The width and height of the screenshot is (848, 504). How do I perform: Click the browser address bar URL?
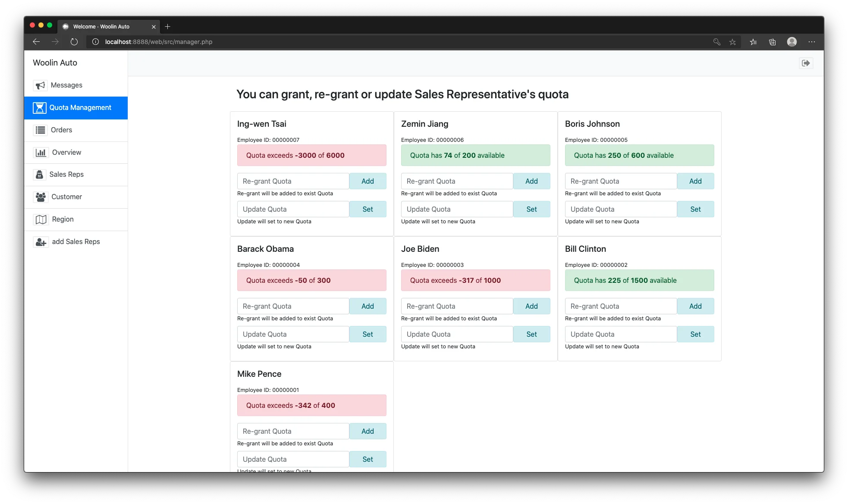(x=159, y=42)
